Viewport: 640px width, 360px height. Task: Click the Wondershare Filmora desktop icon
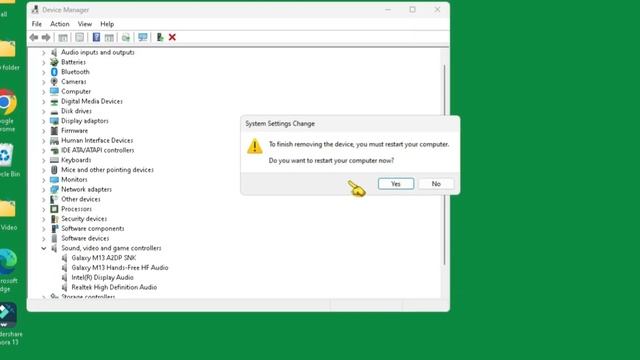7,315
